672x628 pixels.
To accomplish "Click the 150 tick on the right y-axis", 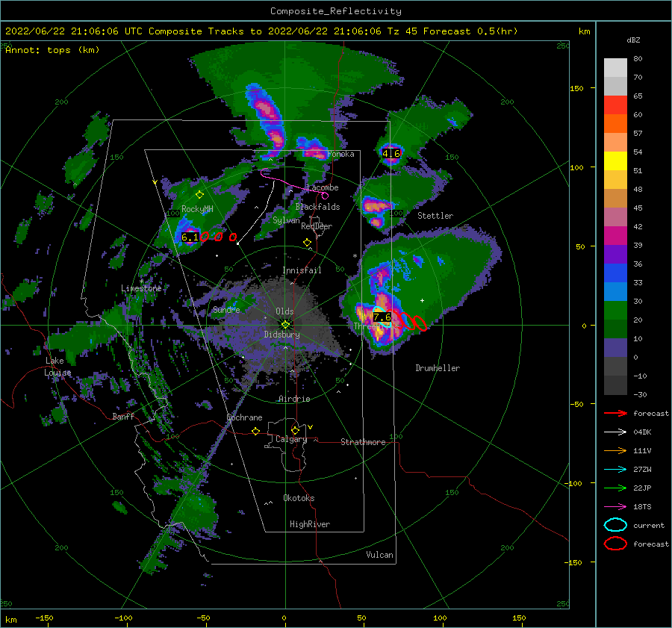I will pos(577,88).
